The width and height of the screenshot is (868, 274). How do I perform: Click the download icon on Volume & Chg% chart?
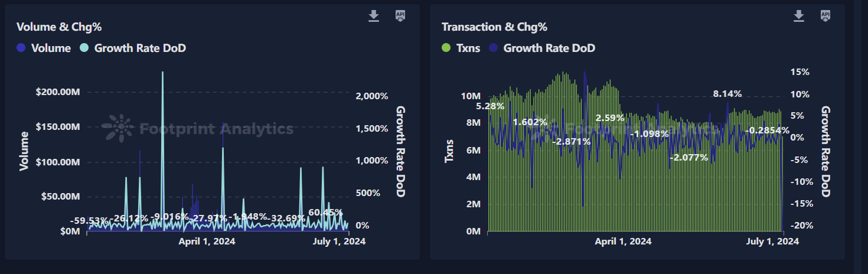[x=373, y=16]
